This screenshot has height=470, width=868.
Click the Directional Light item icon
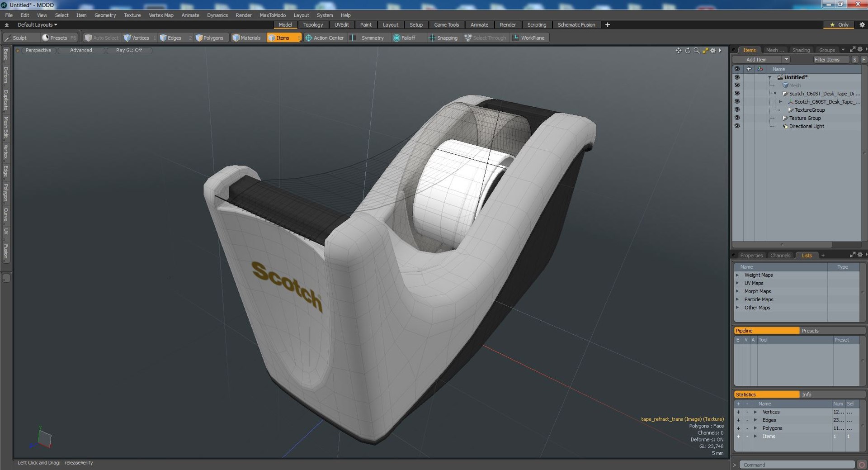pos(785,126)
